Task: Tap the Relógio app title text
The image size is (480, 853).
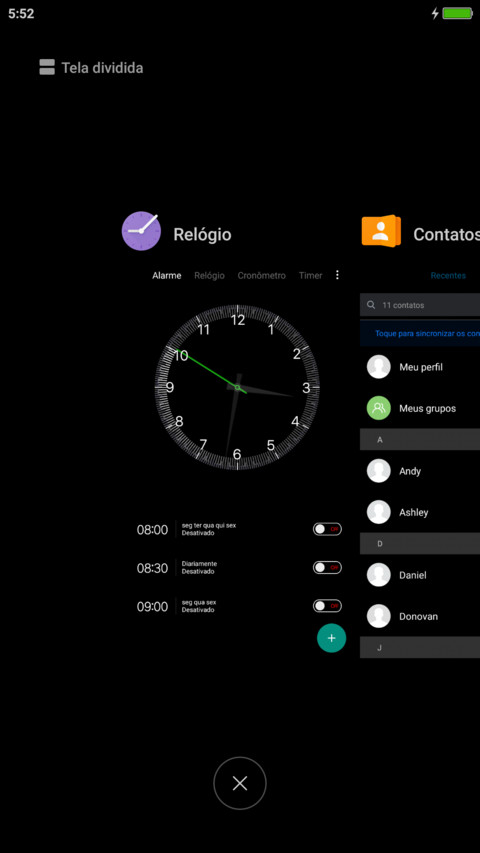Action: tap(202, 234)
